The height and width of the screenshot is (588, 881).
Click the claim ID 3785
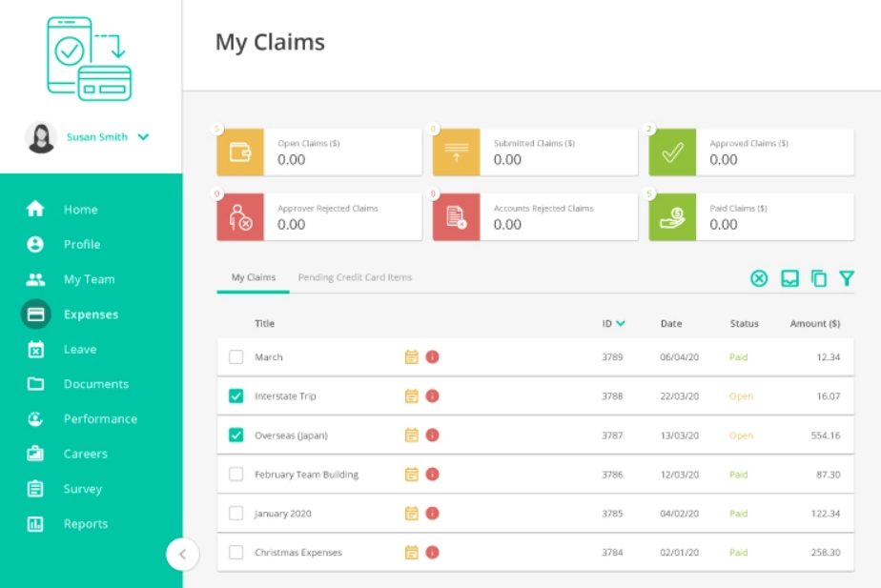pos(612,514)
